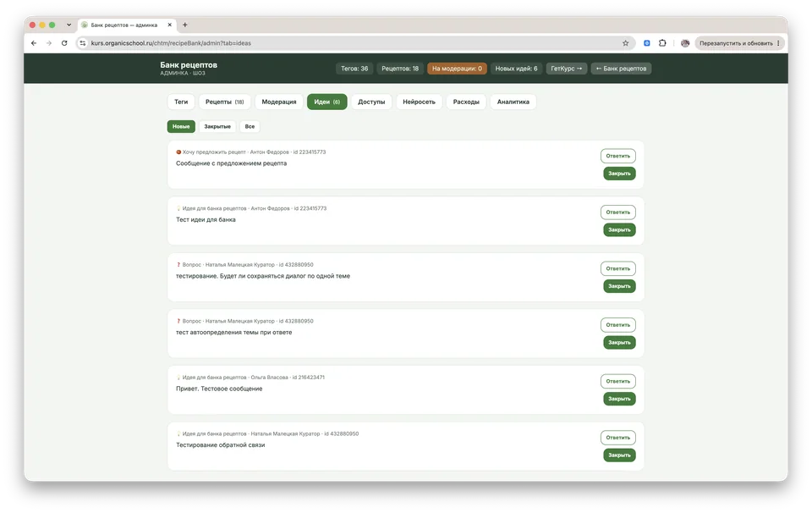This screenshot has height=513, width=812.
Task: Open the Доступы tab
Action: coord(371,102)
